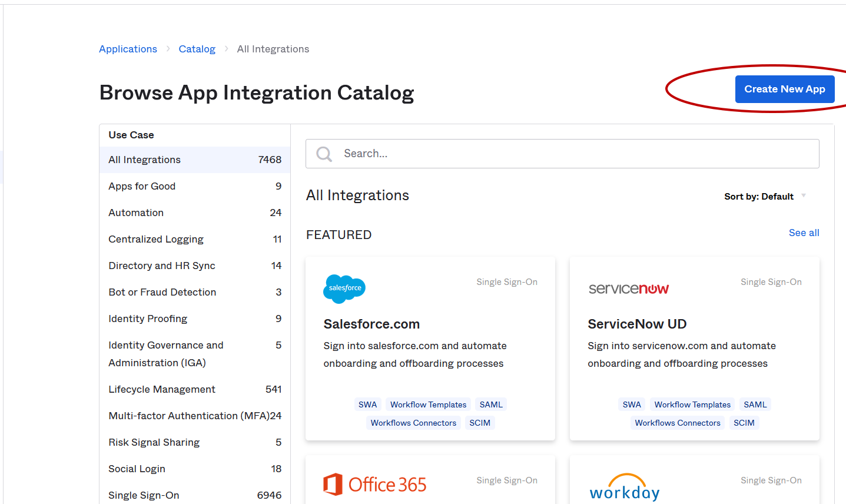Filter by Automation use case

(195, 213)
